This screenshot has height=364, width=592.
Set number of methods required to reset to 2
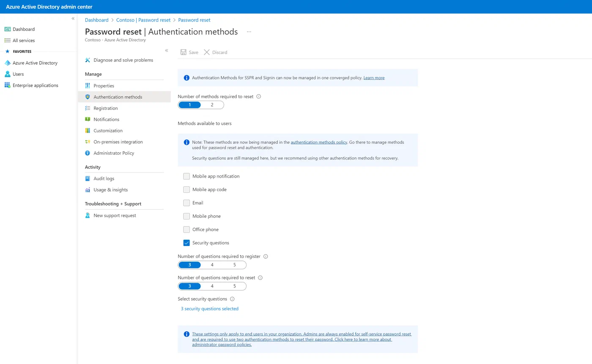tap(212, 105)
